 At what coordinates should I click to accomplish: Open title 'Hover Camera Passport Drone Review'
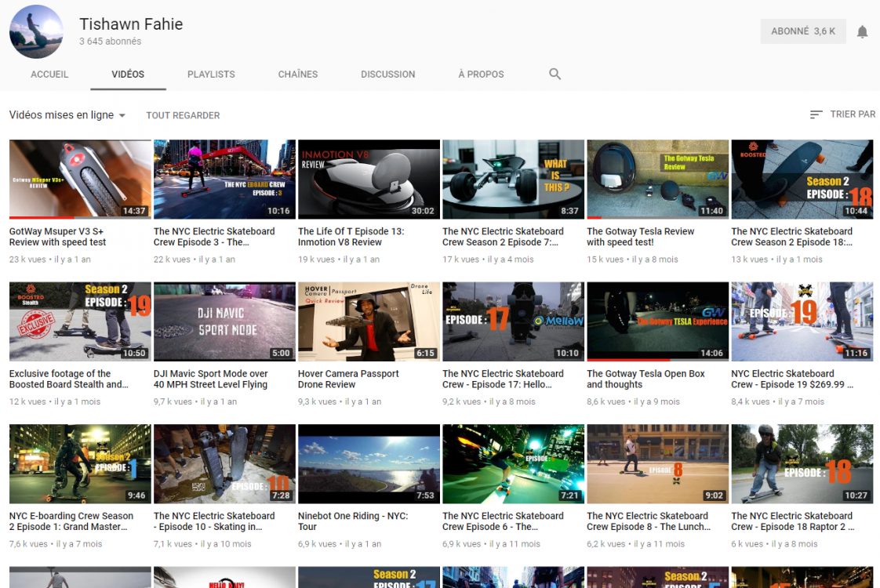pyautogui.click(x=348, y=379)
